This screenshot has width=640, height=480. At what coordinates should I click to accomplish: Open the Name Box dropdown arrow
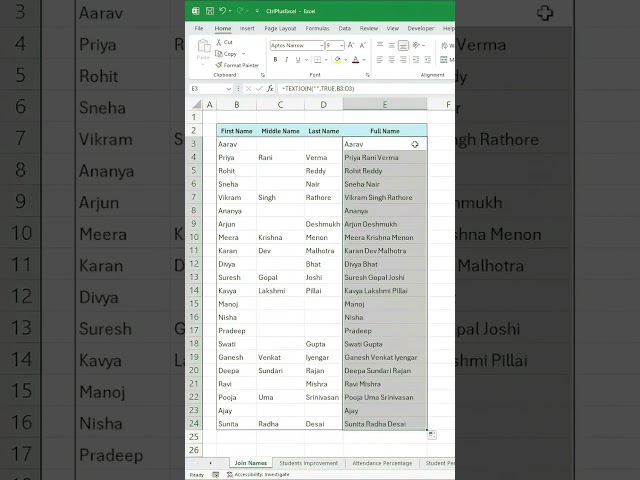tap(229, 89)
